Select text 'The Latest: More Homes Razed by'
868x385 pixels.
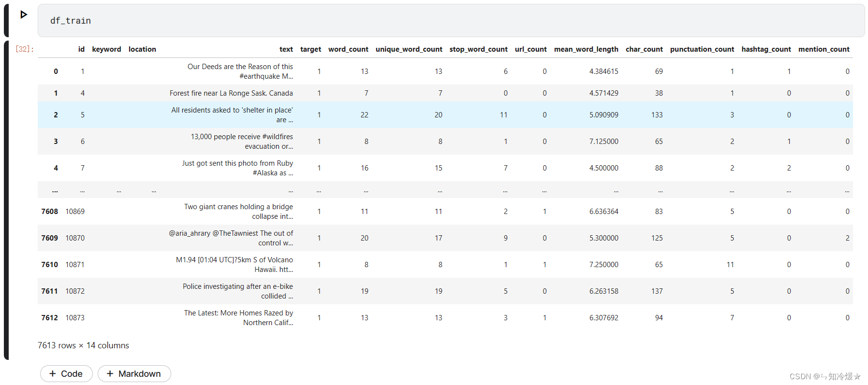click(238, 313)
